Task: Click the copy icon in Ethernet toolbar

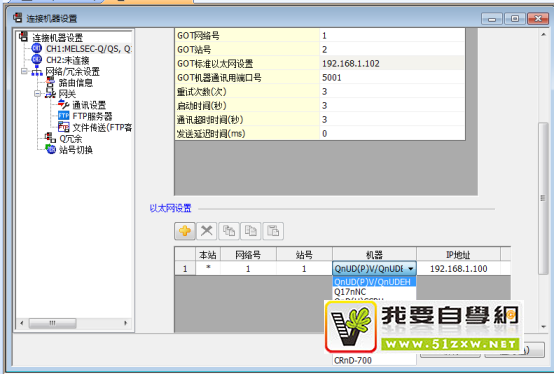Action: click(x=229, y=231)
